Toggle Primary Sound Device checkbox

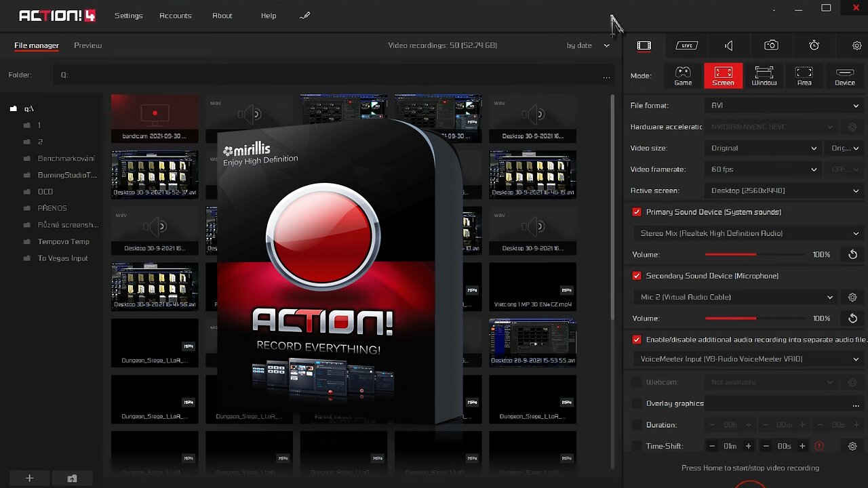[x=637, y=212]
